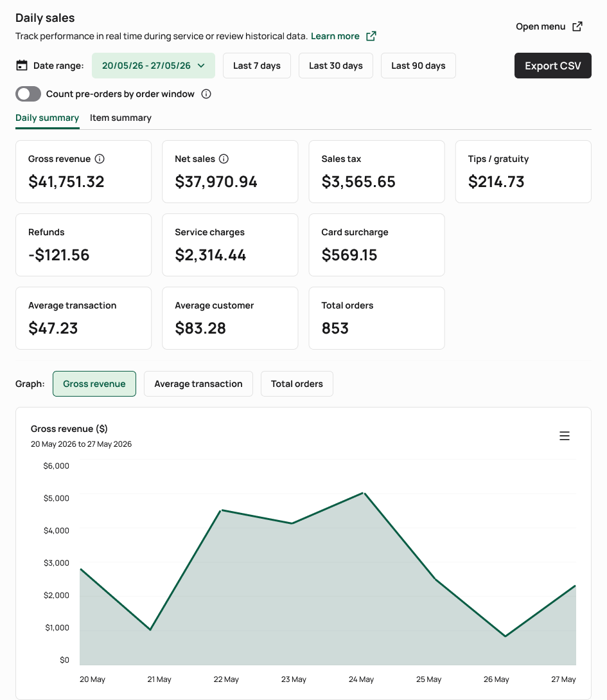Open the chart hamburger menu icon
Image resolution: width=607 pixels, height=700 pixels.
point(565,436)
